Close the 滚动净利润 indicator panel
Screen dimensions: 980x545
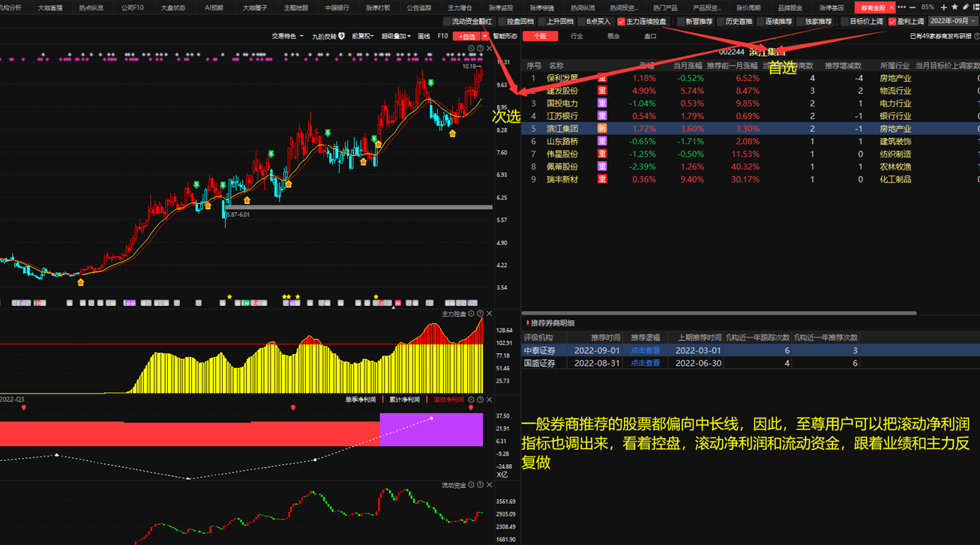(x=490, y=400)
